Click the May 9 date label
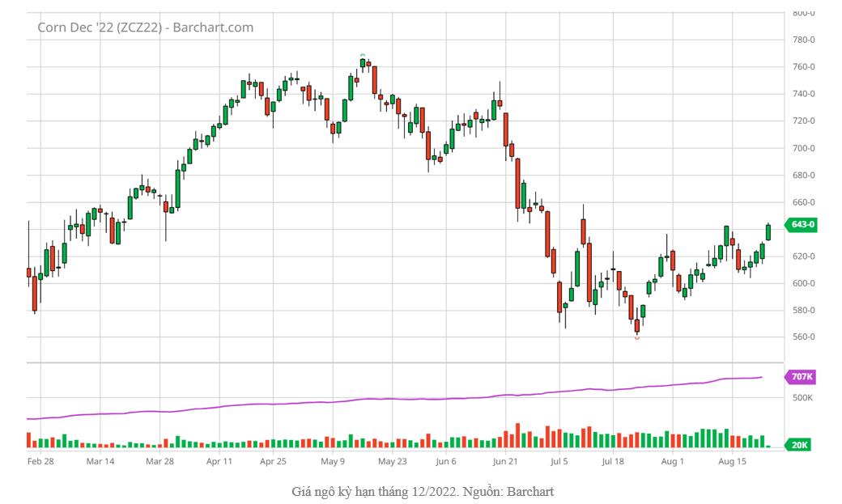The height and width of the screenshot is (504, 842). 333,462
